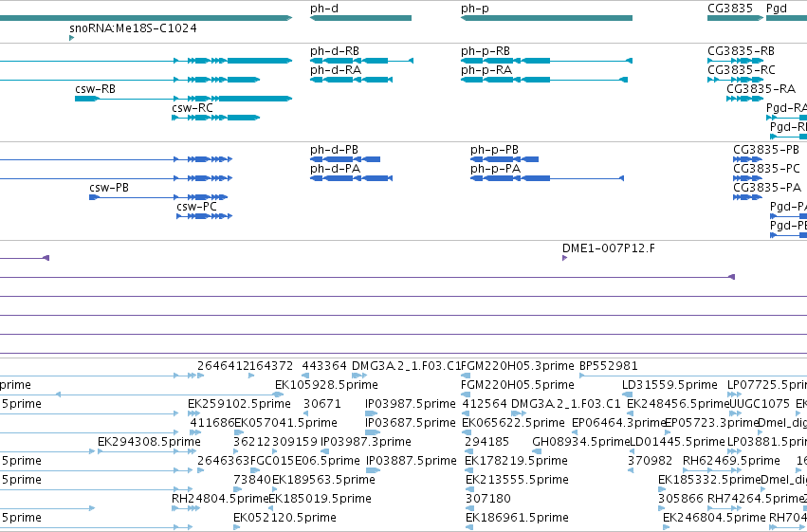
Task: Click the IP03887.5prime label
Action: 412,461
